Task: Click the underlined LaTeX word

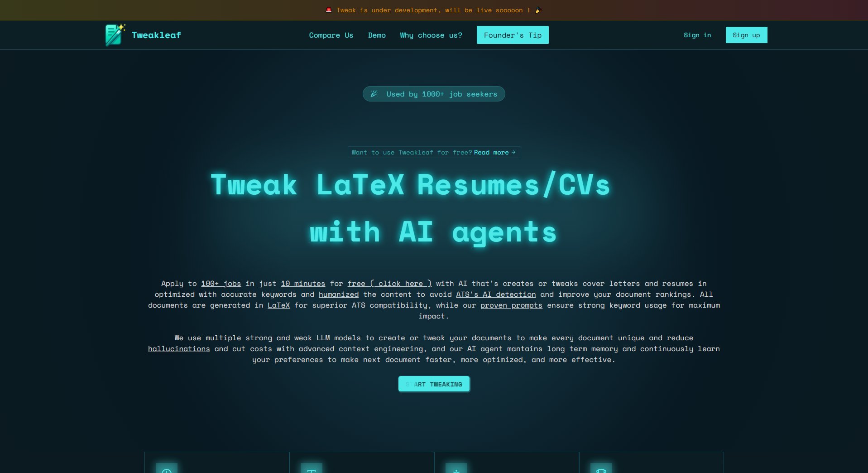Action: click(x=278, y=305)
